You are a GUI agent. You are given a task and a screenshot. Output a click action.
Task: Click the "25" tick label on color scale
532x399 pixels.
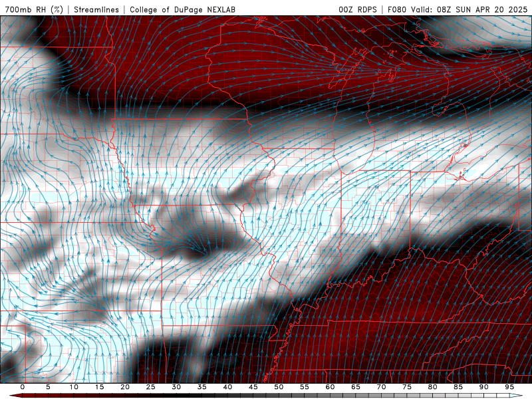(151, 387)
